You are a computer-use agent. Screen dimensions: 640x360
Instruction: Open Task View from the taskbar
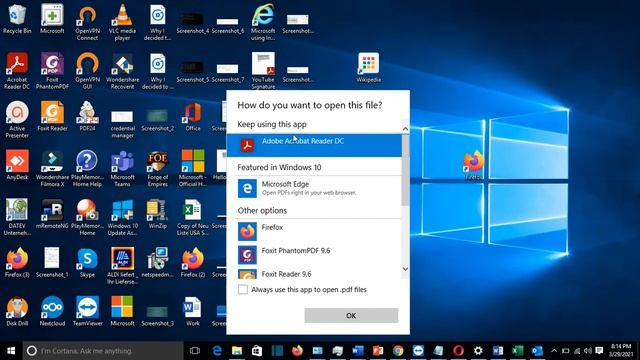(x=195, y=351)
